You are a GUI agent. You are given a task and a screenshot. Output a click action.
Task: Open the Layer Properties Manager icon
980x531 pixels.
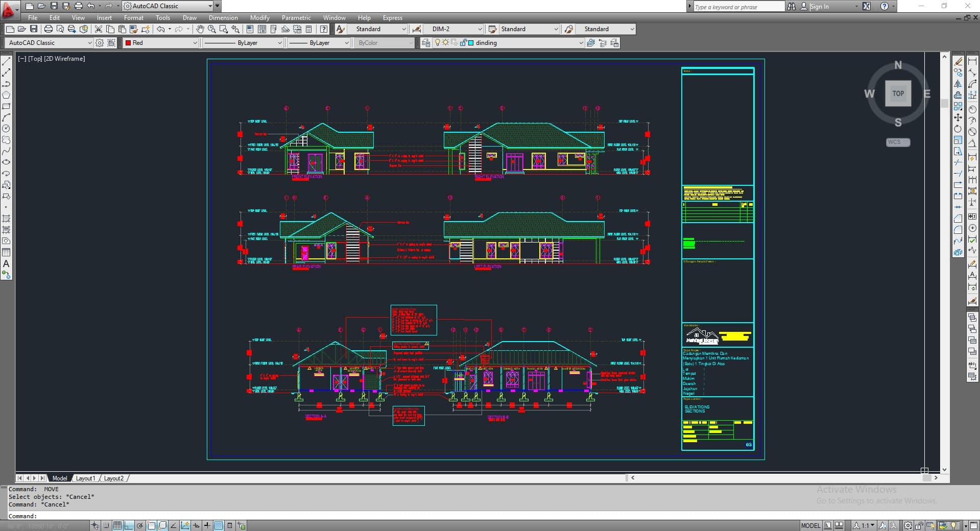pos(425,43)
